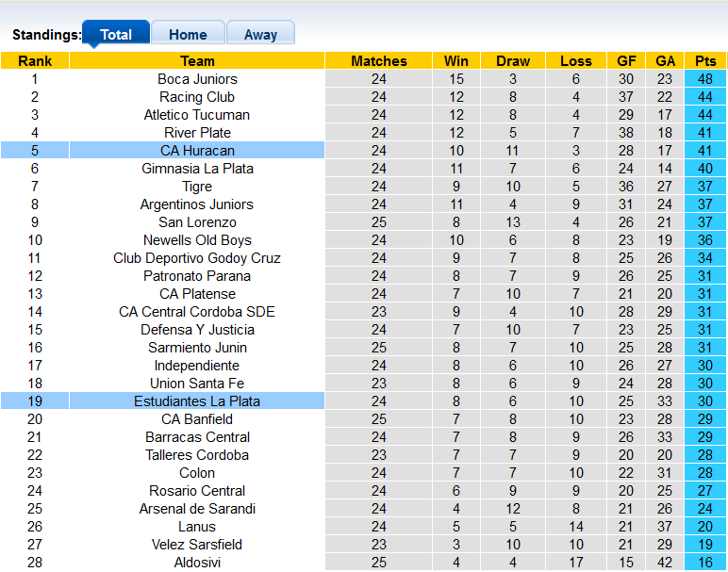
Task: Open the Boca Juniors team link
Action: click(x=197, y=79)
